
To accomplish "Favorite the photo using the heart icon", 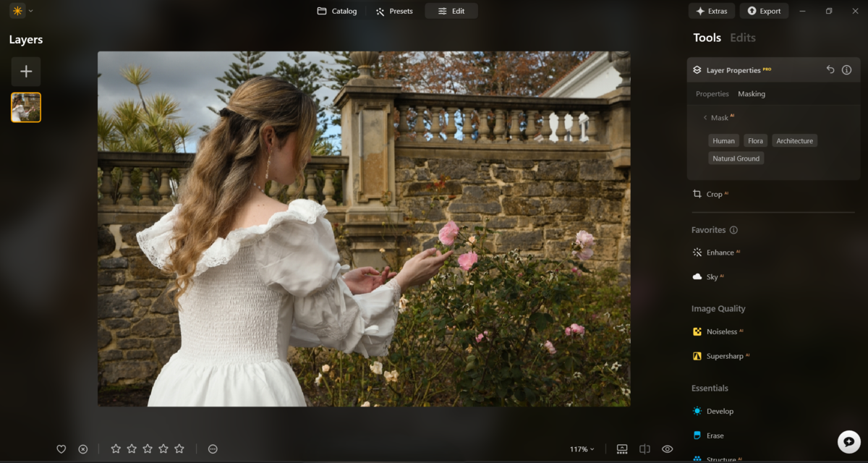I will [61, 449].
